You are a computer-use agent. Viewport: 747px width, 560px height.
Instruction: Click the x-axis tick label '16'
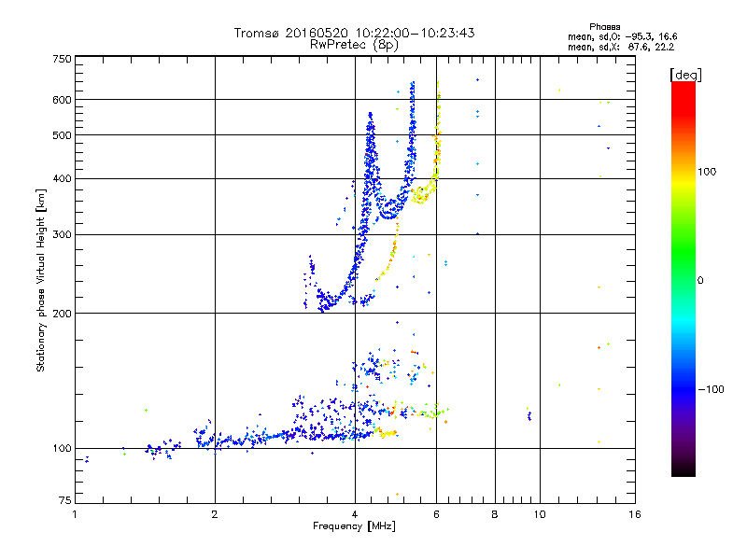[x=635, y=514]
